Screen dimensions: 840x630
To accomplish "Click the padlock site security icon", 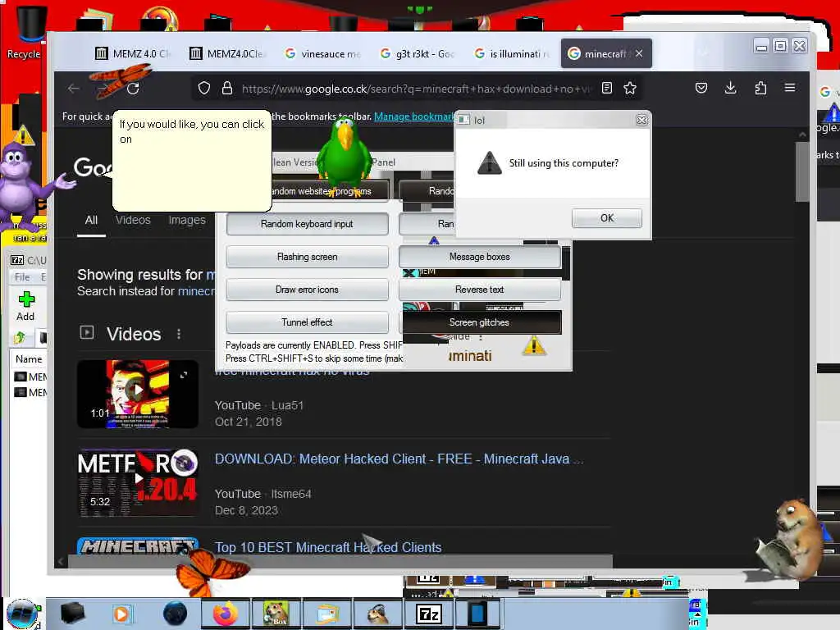I will pyautogui.click(x=227, y=88).
